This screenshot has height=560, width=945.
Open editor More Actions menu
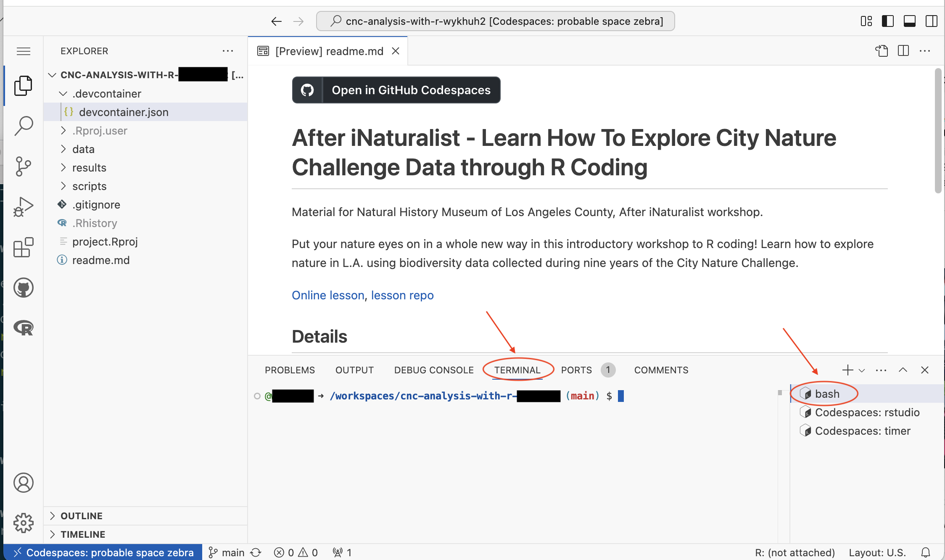pos(925,51)
